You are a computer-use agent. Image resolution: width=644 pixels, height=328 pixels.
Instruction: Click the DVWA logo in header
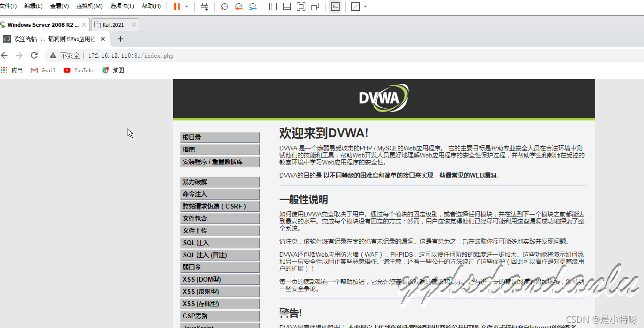pyautogui.click(x=384, y=98)
